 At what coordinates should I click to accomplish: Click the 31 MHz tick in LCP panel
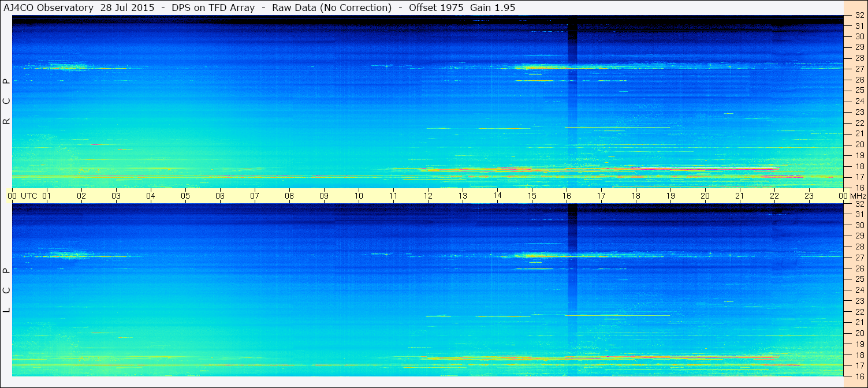pyautogui.click(x=859, y=214)
